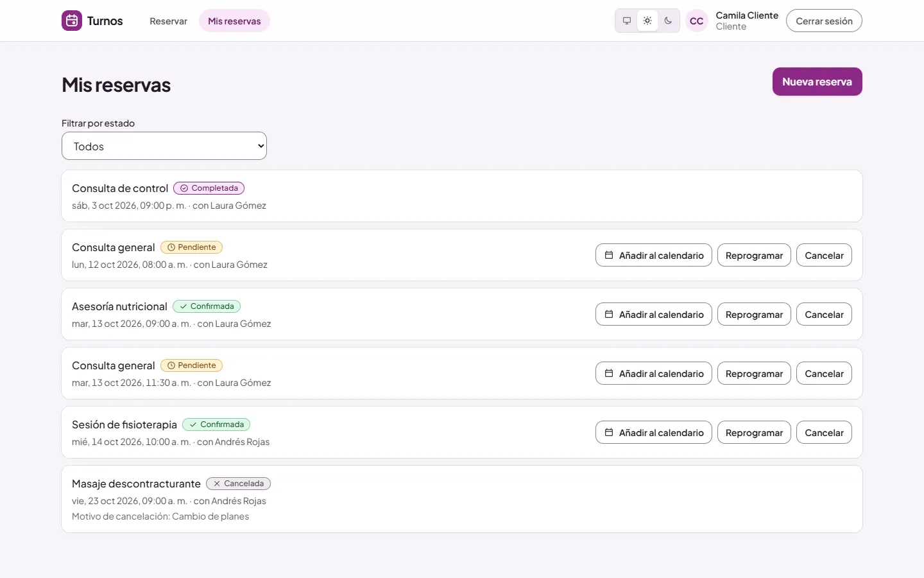Click the CC user avatar
The image size is (924, 578).
click(x=696, y=21)
